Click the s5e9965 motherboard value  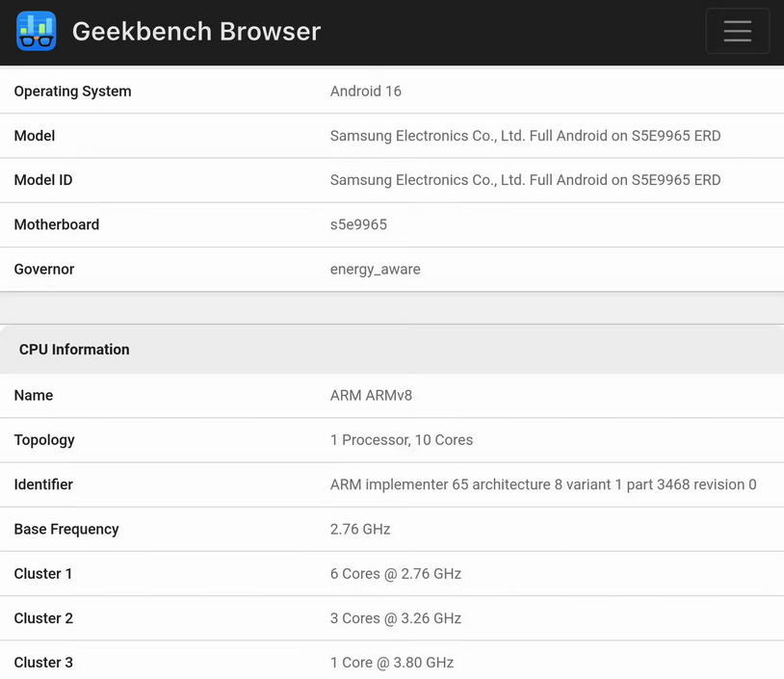pos(358,224)
